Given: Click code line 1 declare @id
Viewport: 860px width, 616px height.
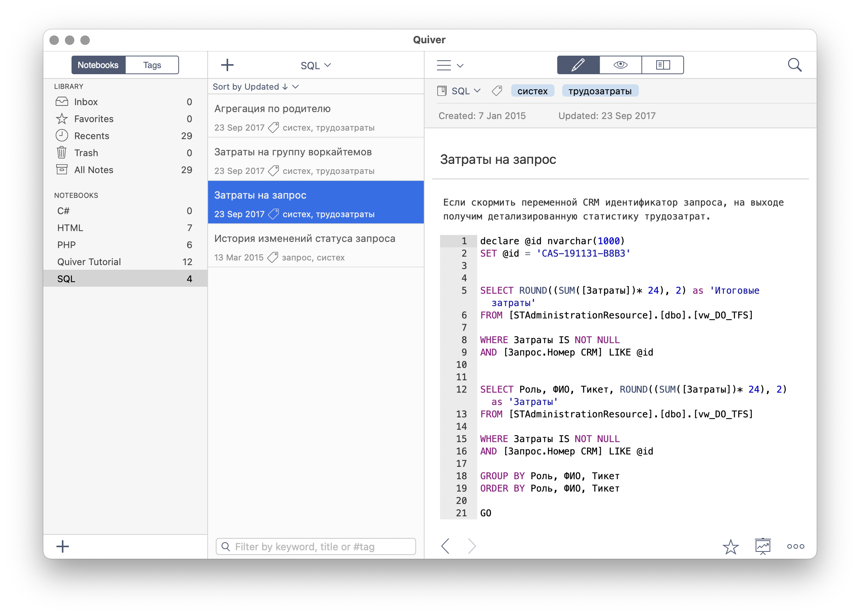Looking at the screenshot, I should pos(552,241).
